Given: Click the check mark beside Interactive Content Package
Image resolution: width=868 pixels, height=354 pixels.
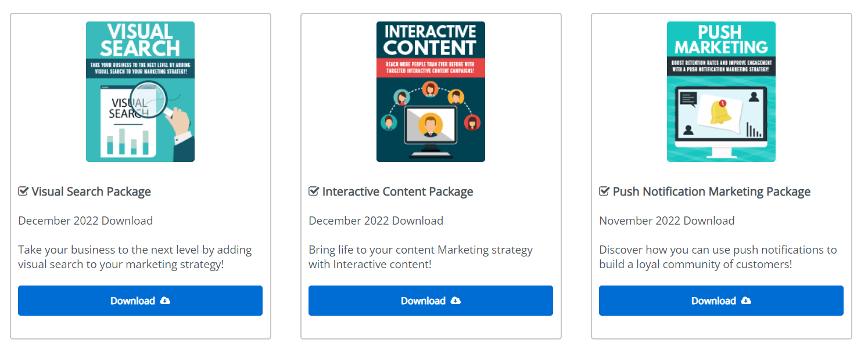Looking at the screenshot, I should coord(314,191).
